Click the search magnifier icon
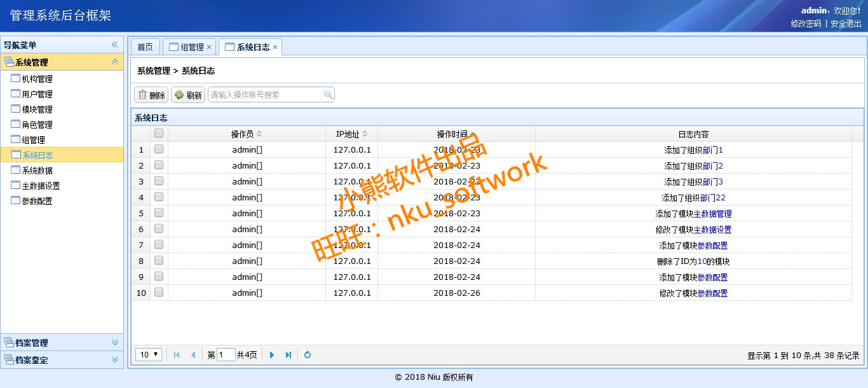This screenshot has height=388, width=868. [328, 95]
